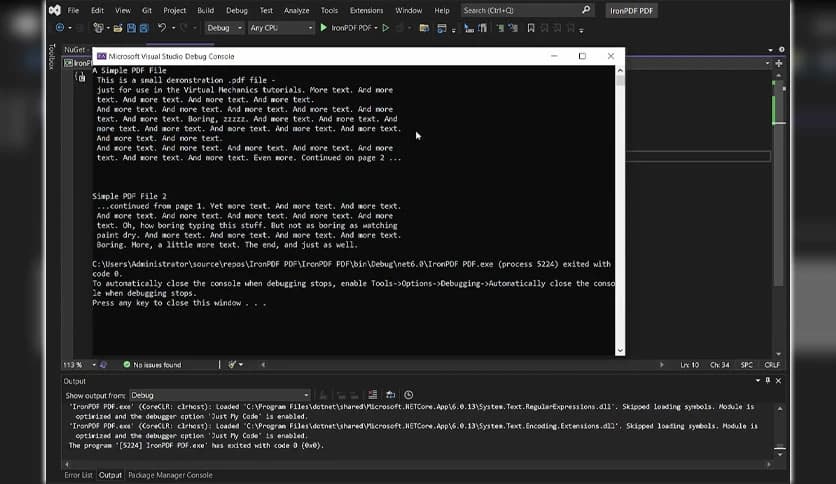Viewport: 836px width, 484px height.
Task: Click the Navigate Backward arrow icon
Action: tap(60, 28)
